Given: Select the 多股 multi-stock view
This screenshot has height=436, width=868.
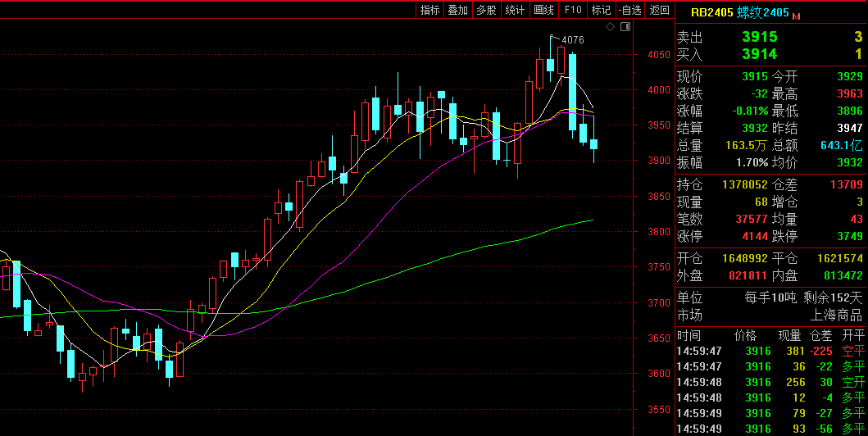Looking at the screenshot, I should coord(487,10).
